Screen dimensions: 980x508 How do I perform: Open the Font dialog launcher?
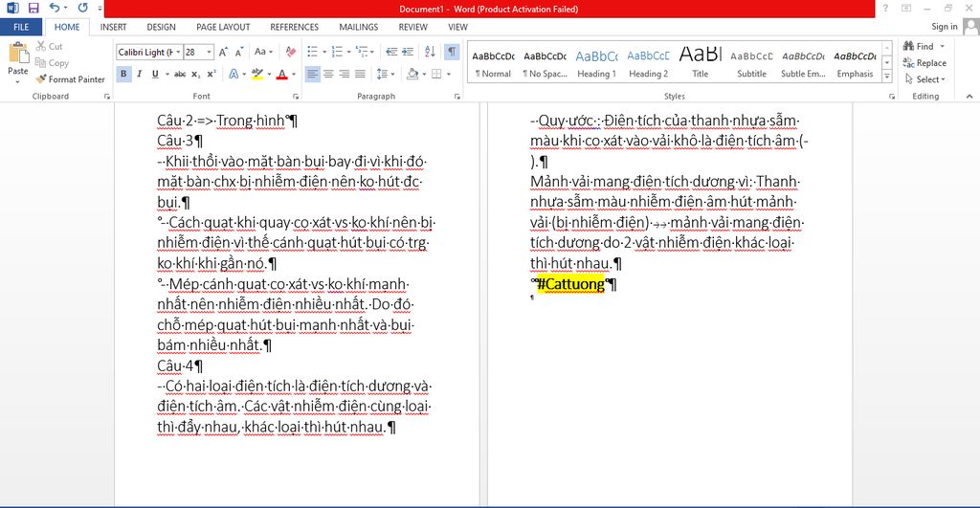tap(296, 97)
